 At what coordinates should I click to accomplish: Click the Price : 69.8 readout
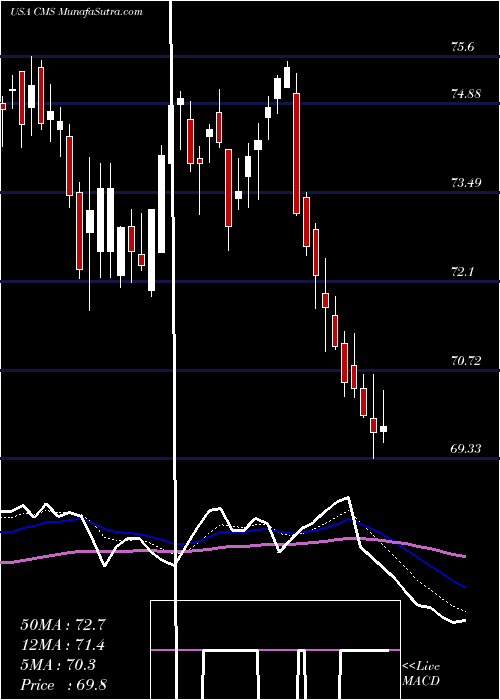click(x=63, y=685)
